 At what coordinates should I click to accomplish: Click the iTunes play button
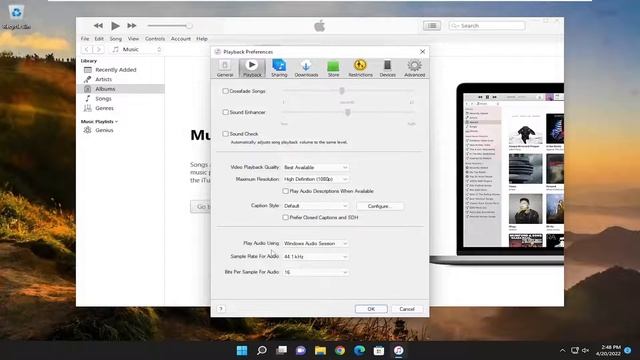pos(116,26)
